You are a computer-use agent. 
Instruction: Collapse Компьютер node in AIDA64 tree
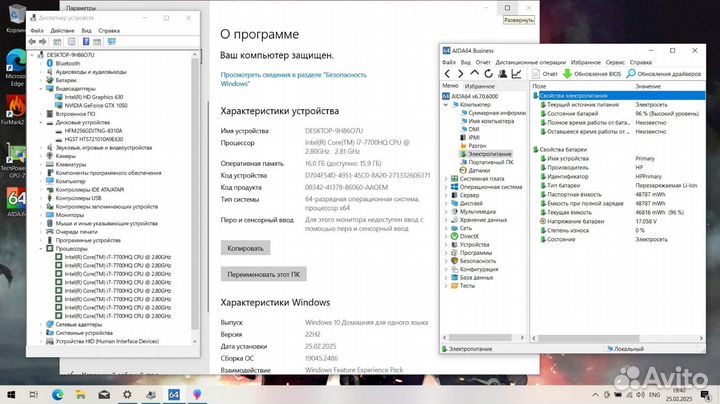click(445, 105)
